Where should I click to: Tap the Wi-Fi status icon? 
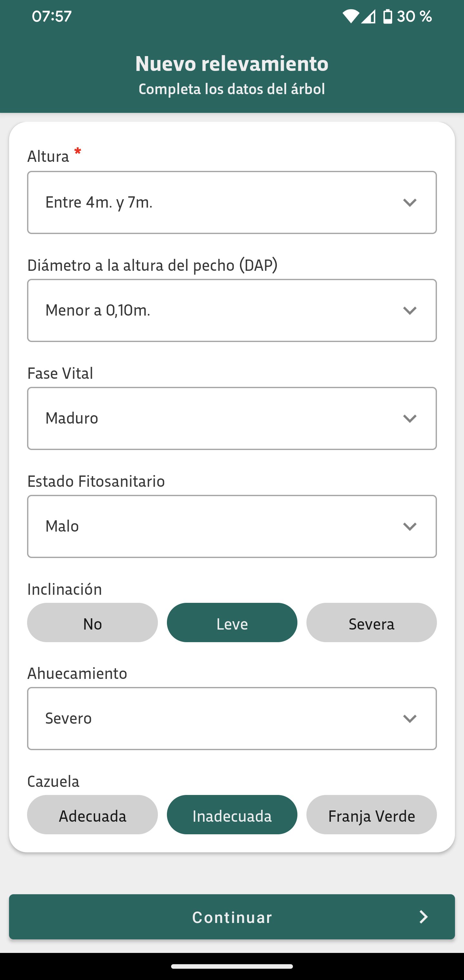coord(350,17)
